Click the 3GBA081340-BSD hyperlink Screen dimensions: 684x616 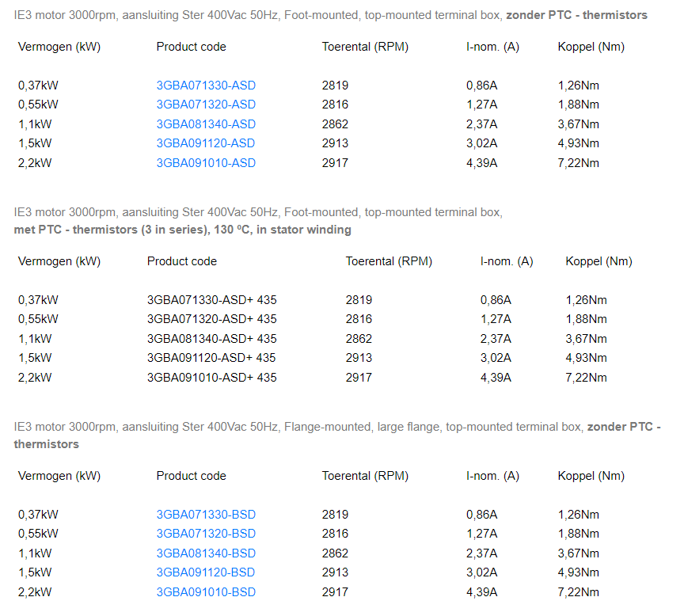(x=206, y=553)
